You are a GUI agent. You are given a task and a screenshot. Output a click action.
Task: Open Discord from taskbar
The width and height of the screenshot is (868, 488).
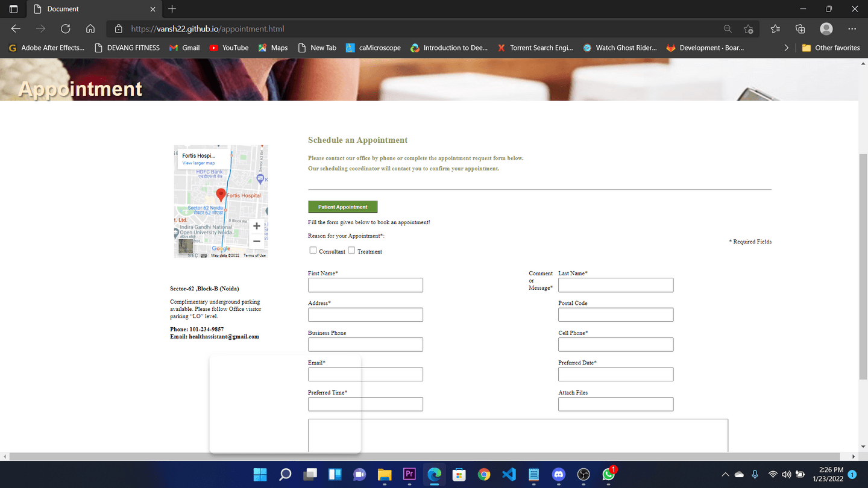pyautogui.click(x=559, y=475)
